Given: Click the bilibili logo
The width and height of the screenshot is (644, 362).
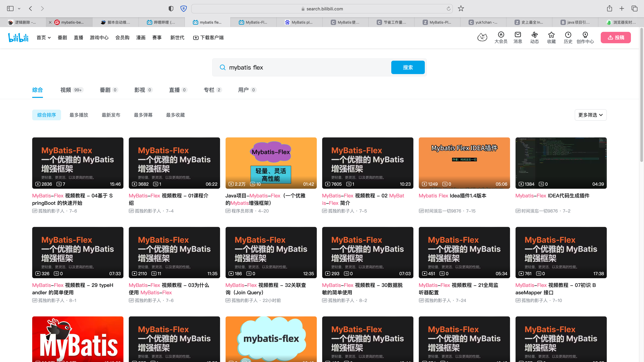Looking at the screenshot, I should pyautogui.click(x=18, y=38).
